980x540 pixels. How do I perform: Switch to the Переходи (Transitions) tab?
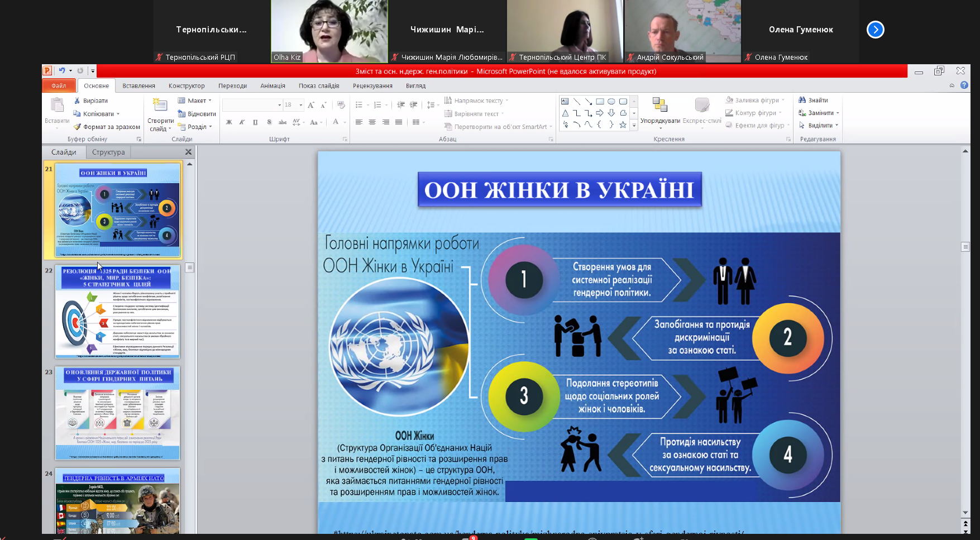point(232,86)
